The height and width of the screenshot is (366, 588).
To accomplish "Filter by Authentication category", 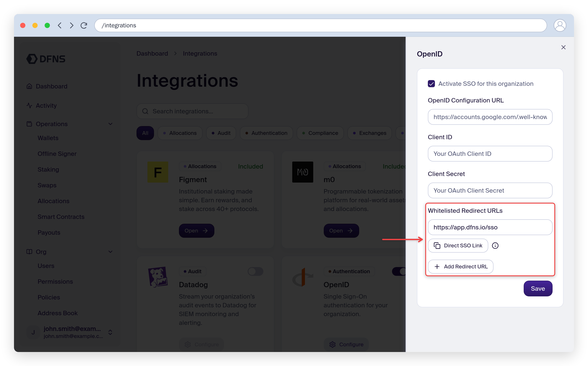I will (x=266, y=133).
